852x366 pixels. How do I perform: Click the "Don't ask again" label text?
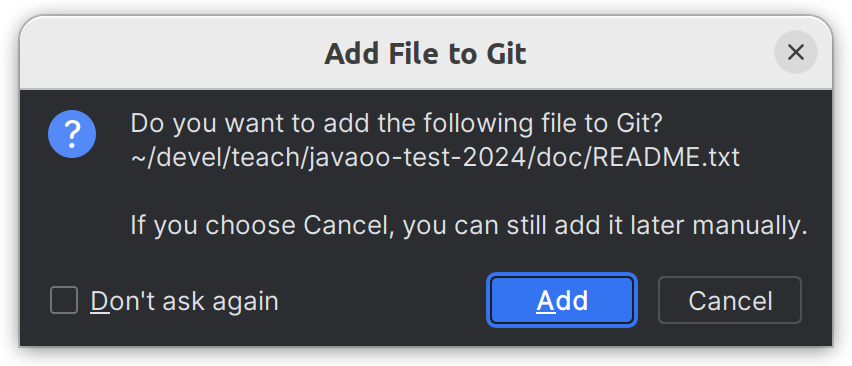[184, 301]
